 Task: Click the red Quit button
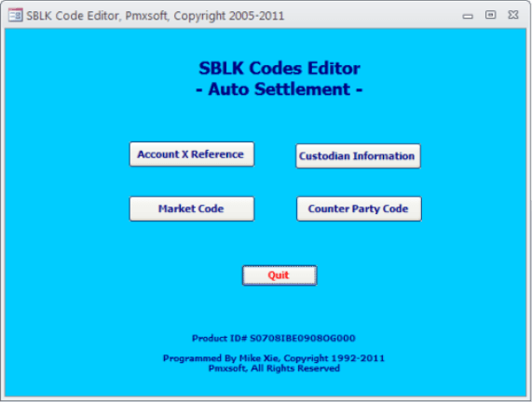[x=280, y=275]
